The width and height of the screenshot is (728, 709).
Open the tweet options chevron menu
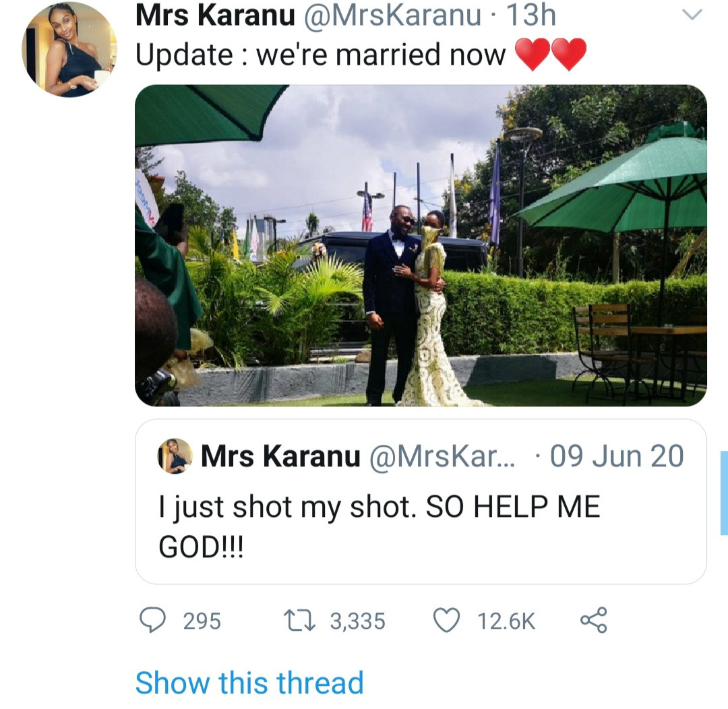(692, 14)
